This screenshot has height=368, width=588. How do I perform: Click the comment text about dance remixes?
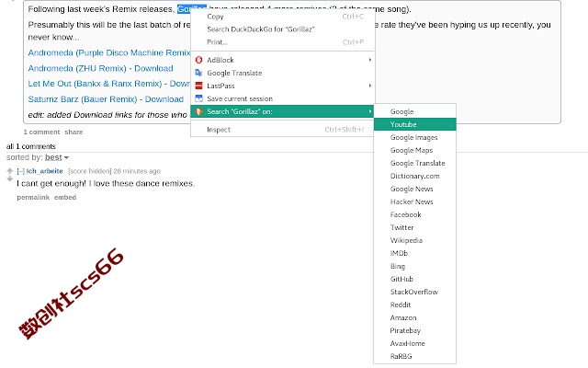coord(106,184)
